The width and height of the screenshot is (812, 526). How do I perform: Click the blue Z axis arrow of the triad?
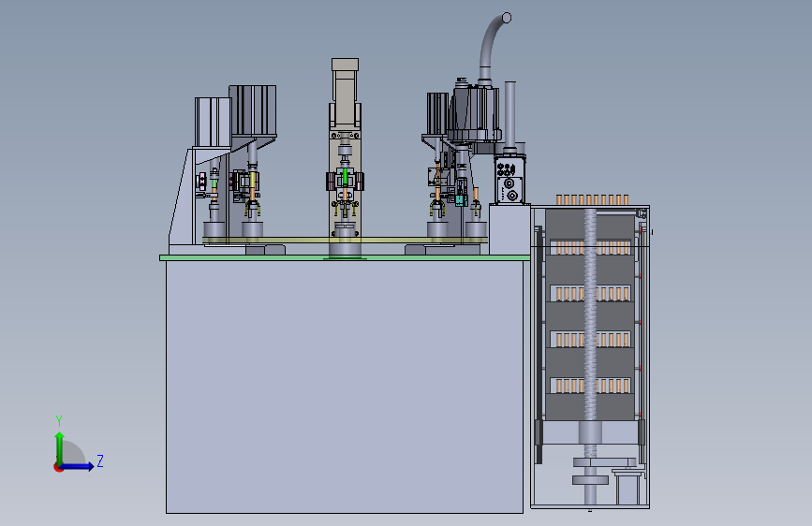click(78, 466)
